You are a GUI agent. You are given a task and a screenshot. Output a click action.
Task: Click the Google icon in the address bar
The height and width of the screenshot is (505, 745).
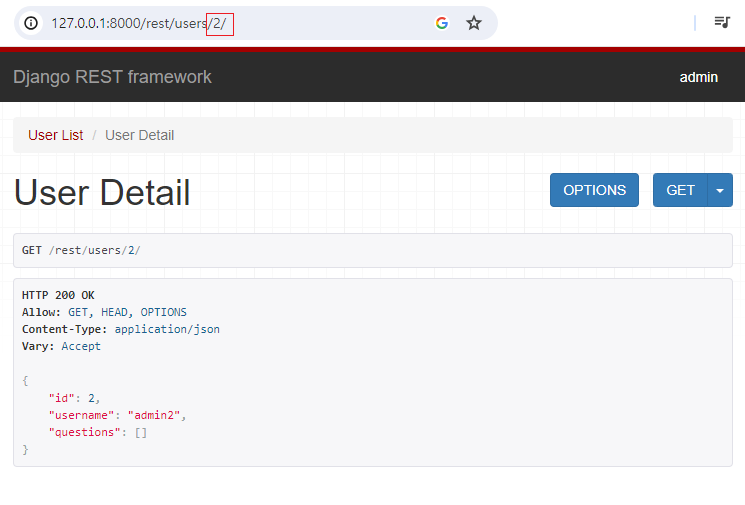pyautogui.click(x=442, y=23)
